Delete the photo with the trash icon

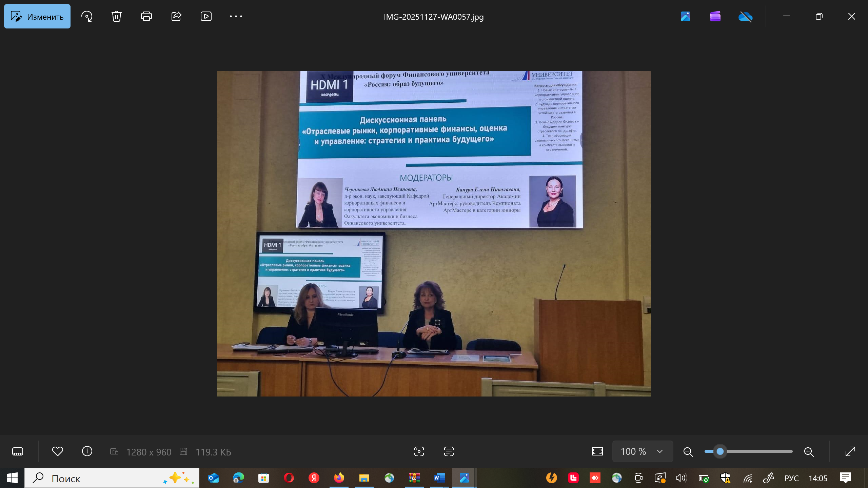[x=116, y=16]
